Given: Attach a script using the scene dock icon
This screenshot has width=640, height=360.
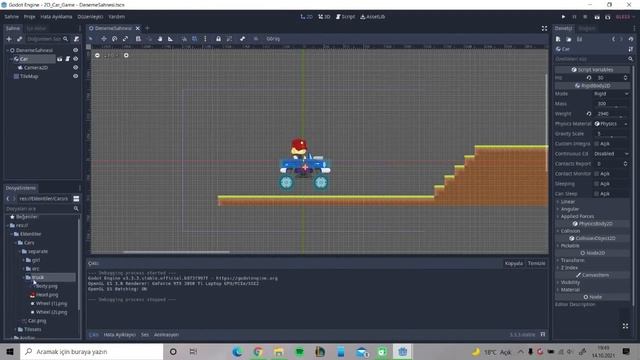Looking at the screenshot, I should (x=76, y=39).
